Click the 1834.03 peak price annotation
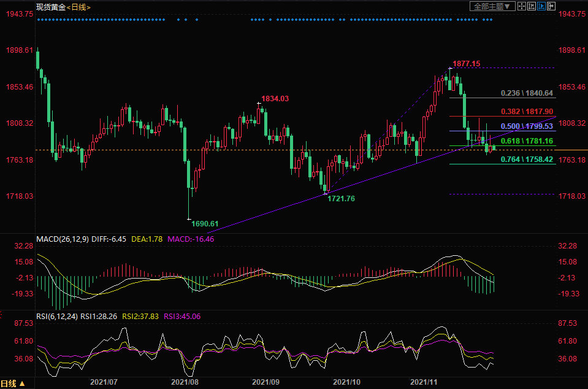The height and width of the screenshot is (389, 588). click(x=275, y=98)
